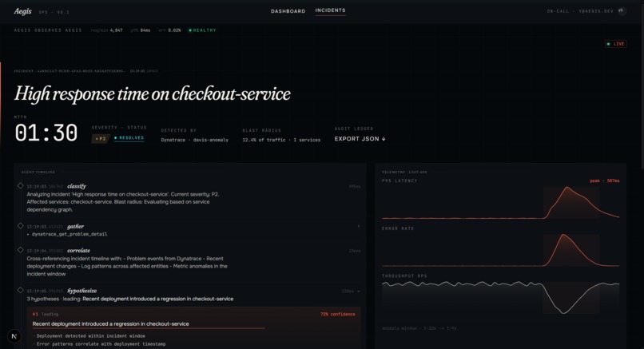Expand the gather step chevron
This screenshot has width=644, height=349.
pyautogui.click(x=359, y=226)
